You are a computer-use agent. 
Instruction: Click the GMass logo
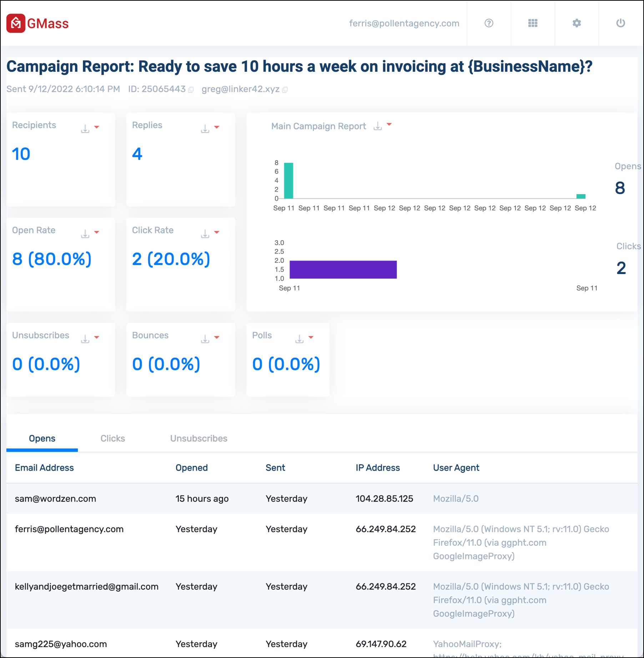coord(37,23)
